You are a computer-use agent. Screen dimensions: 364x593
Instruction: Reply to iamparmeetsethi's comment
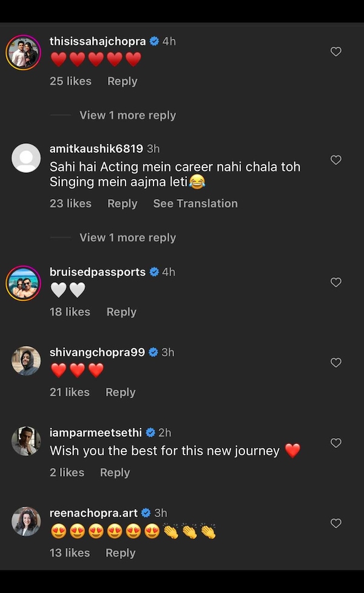click(115, 472)
